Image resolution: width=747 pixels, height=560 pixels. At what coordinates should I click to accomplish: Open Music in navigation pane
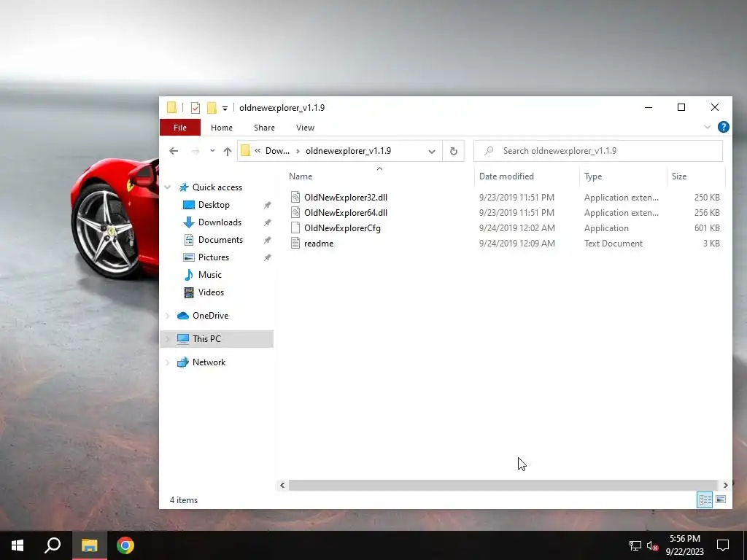tap(209, 275)
